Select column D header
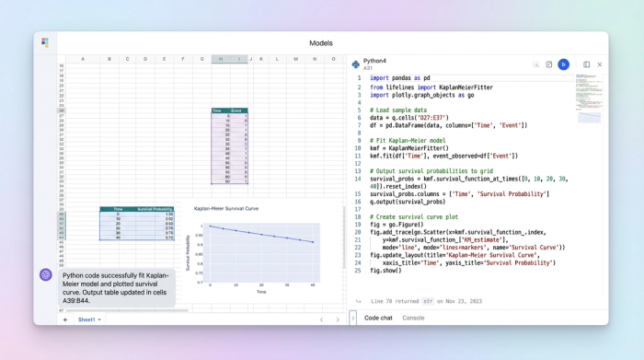Screen dimensions: 644x360 click(145, 59)
